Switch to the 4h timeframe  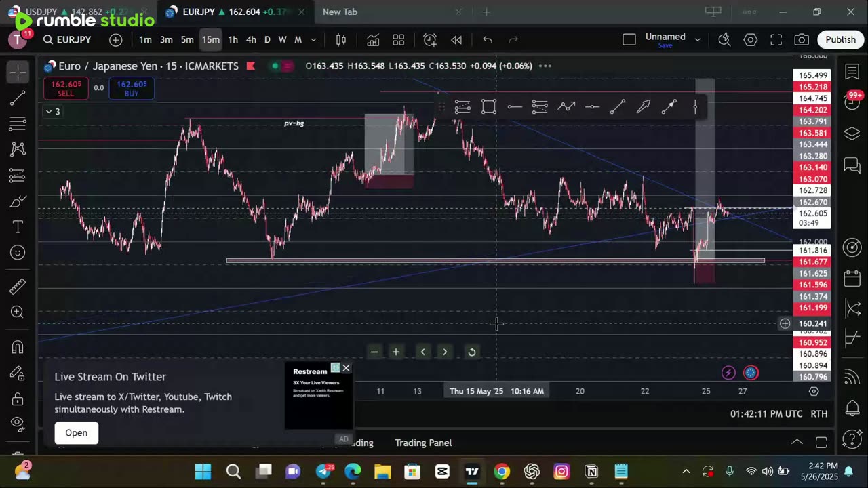(x=251, y=40)
